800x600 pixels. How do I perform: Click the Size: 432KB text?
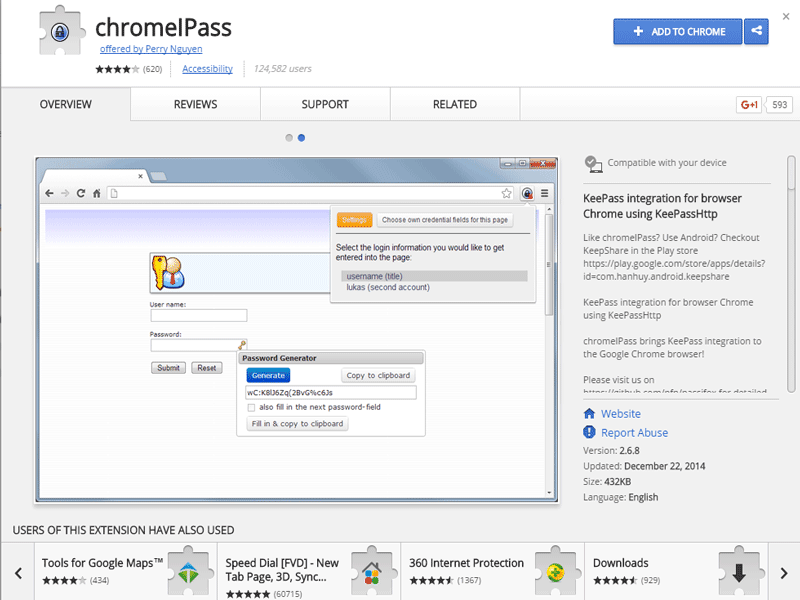[607, 482]
